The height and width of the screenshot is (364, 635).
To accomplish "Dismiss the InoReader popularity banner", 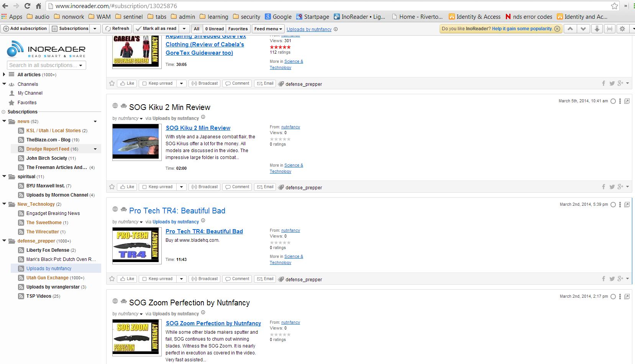I will coord(557,29).
